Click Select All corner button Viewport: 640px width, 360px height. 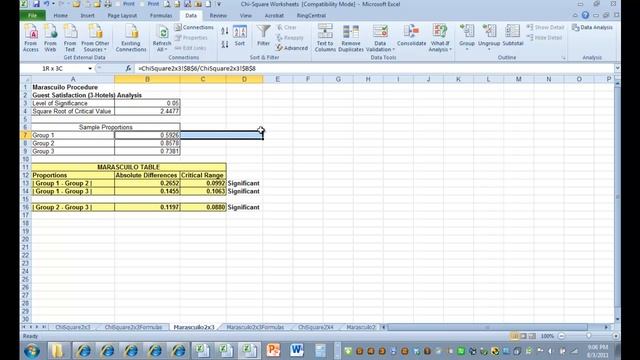[25, 79]
